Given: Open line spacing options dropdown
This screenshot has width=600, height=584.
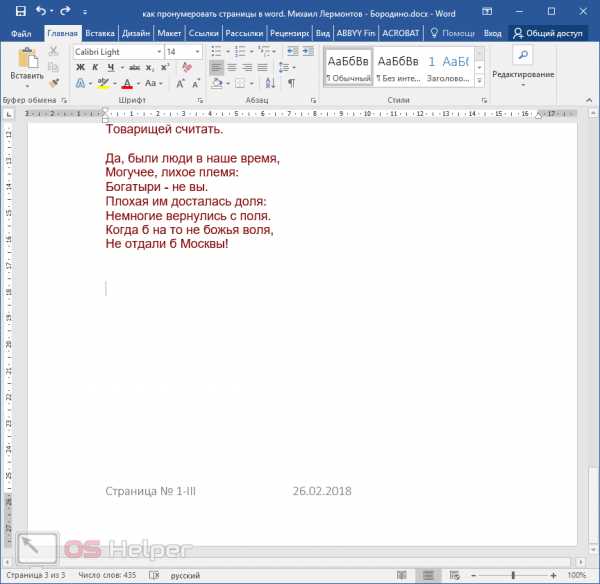Looking at the screenshot, I should [294, 68].
